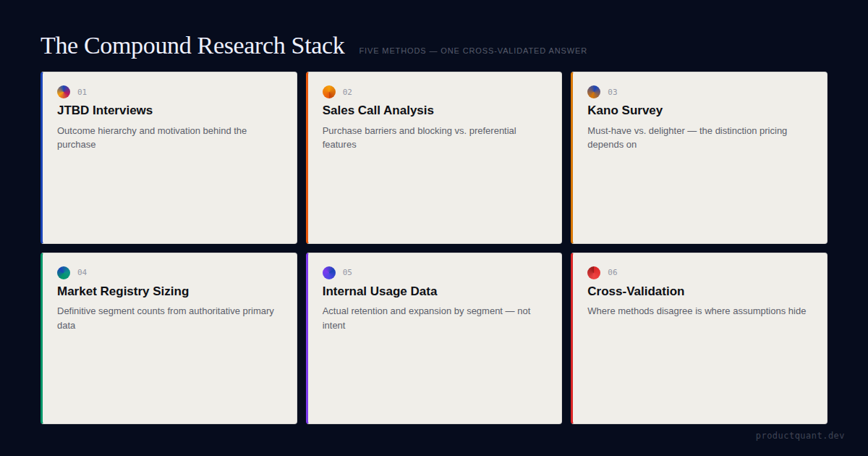Click the orange Sales Call Analysis icon

[329, 92]
